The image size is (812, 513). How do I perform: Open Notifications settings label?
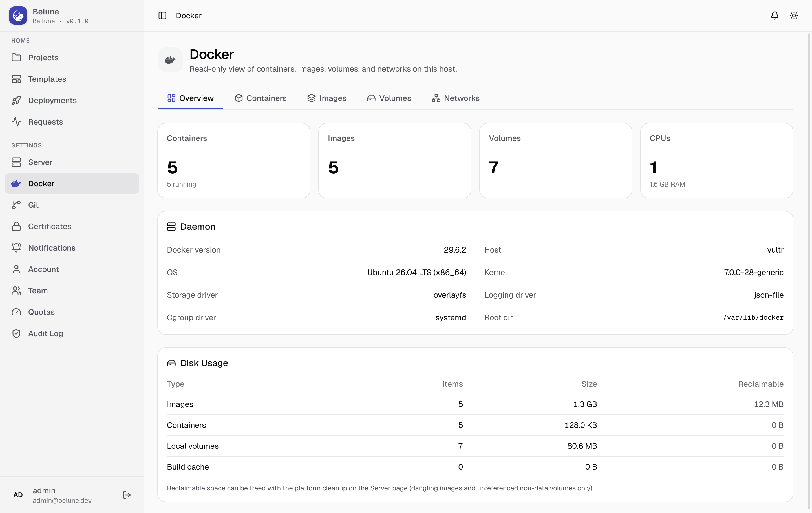pos(52,248)
